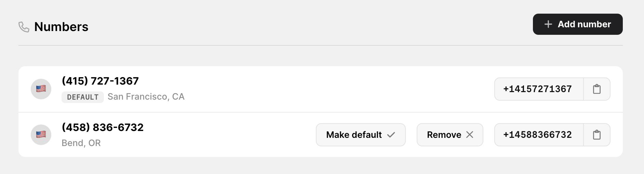Click the (458) 836-6732 number title
Image resolution: width=644 pixels, height=174 pixels.
(x=103, y=127)
